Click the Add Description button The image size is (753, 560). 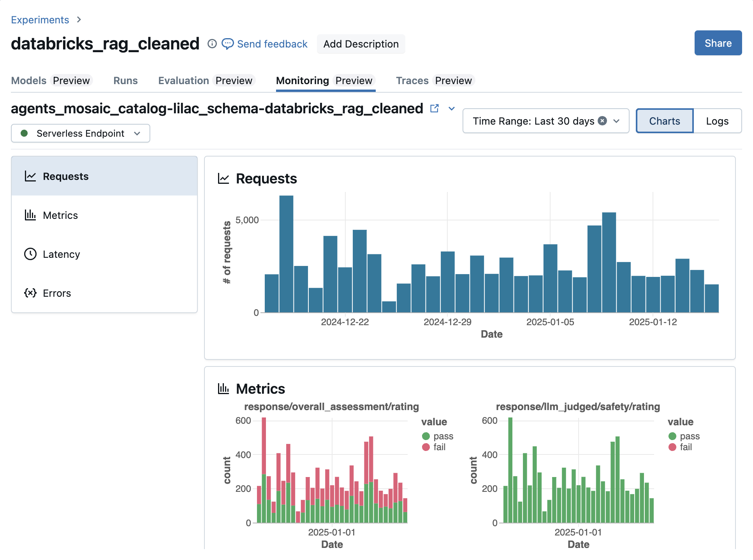361,44
